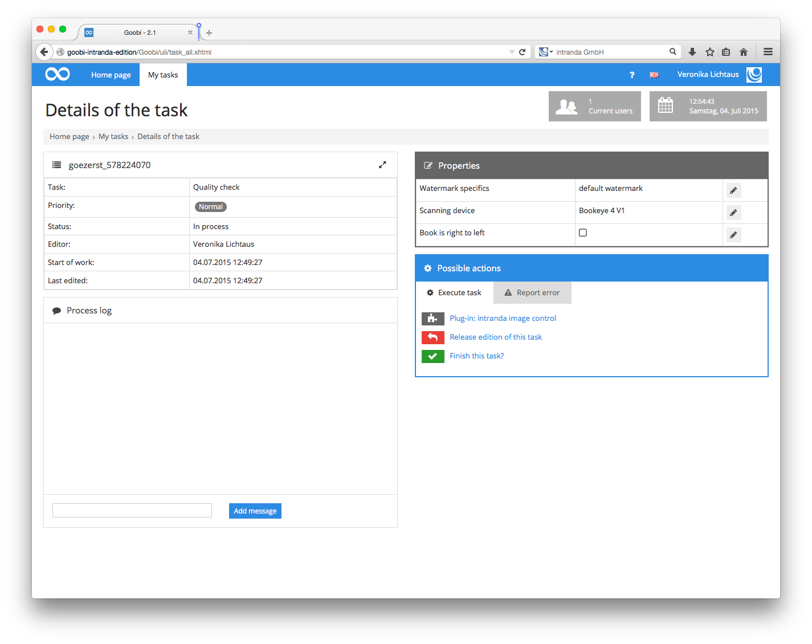Open a new browser tab with plus
Screen dimensions: 812x644
coord(209,33)
